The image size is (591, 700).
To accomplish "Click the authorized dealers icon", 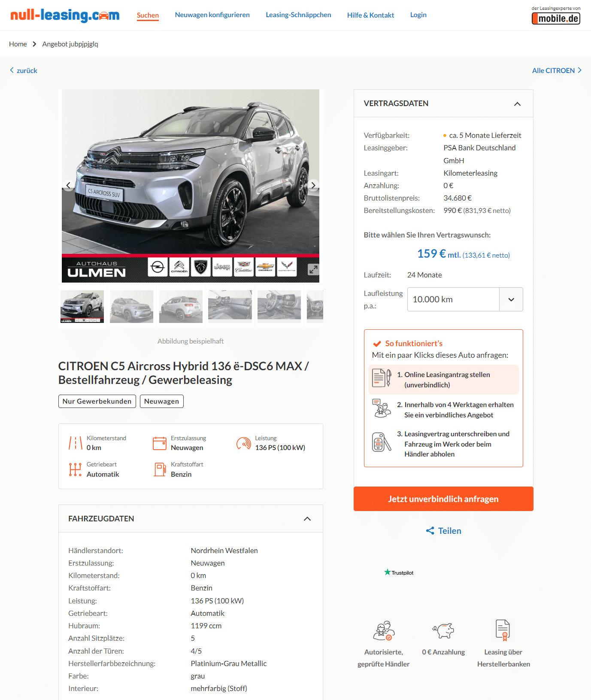I will point(384,630).
